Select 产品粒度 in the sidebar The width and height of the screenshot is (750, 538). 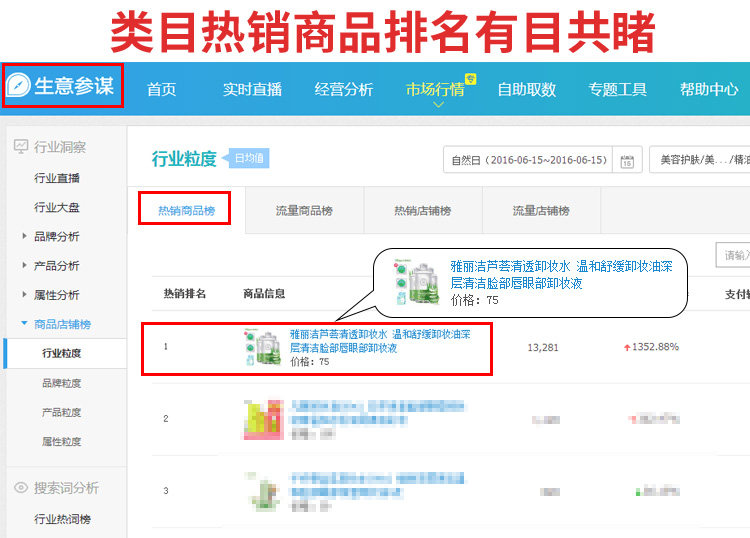coord(62,412)
